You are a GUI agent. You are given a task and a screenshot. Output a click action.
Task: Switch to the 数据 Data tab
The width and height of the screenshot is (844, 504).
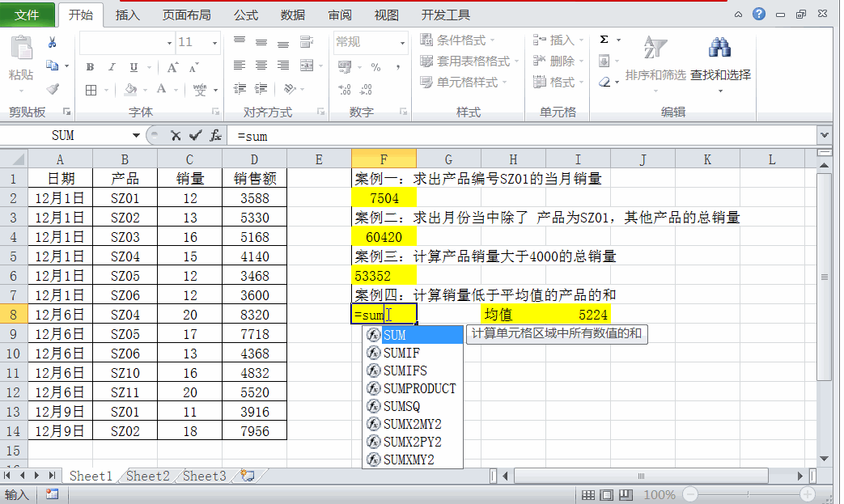coord(293,15)
